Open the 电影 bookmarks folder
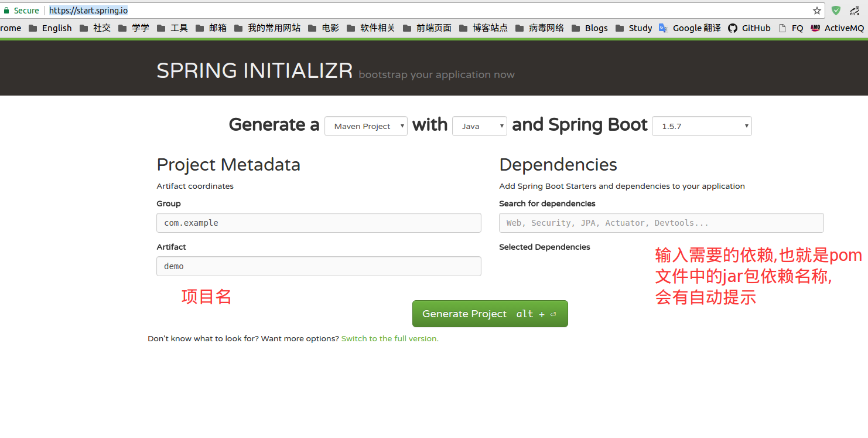Viewport: 868px width, 438px height. pyautogui.click(x=323, y=28)
